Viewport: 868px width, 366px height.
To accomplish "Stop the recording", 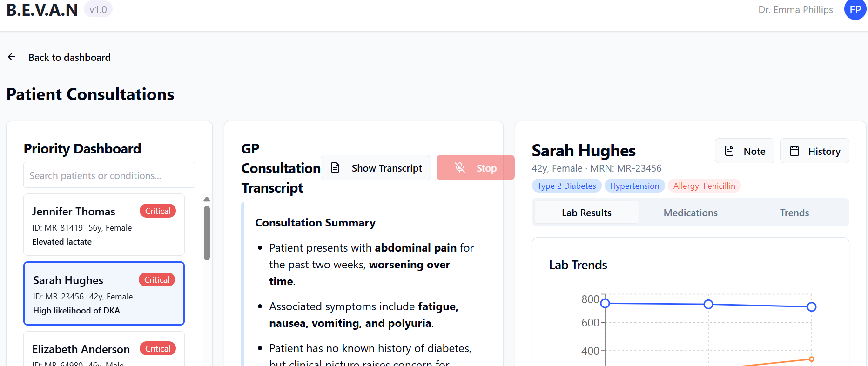I will tap(476, 167).
